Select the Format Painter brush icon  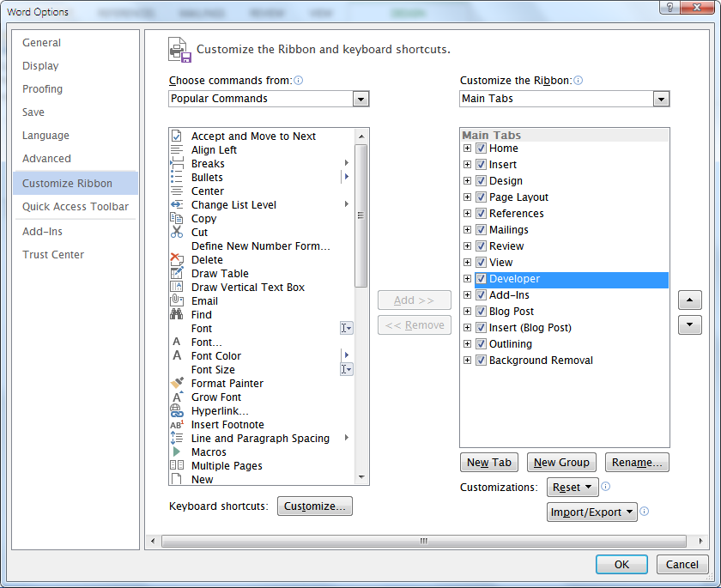click(177, 383)
